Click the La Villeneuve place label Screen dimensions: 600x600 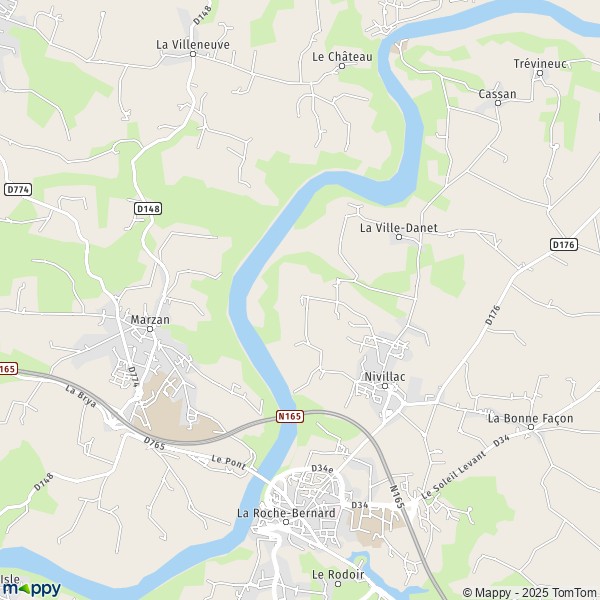point(193,45)
